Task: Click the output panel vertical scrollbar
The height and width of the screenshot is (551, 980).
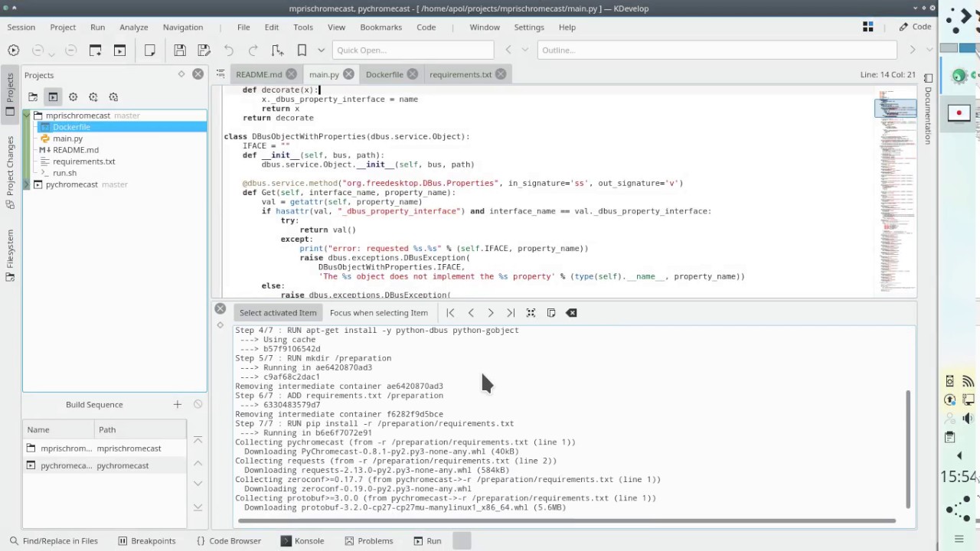Action: [909, 448]
